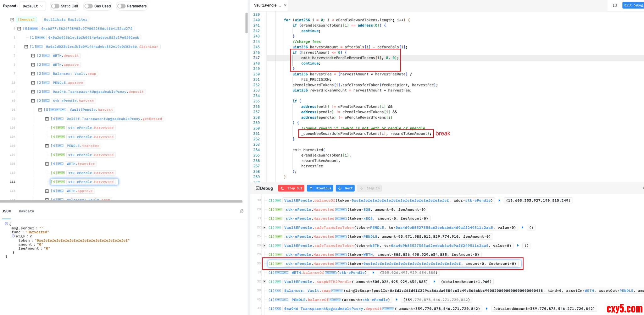This screenshot has height=315, width=644.
Task: Advance to Next debug step
Action: (x=345, y=188)
